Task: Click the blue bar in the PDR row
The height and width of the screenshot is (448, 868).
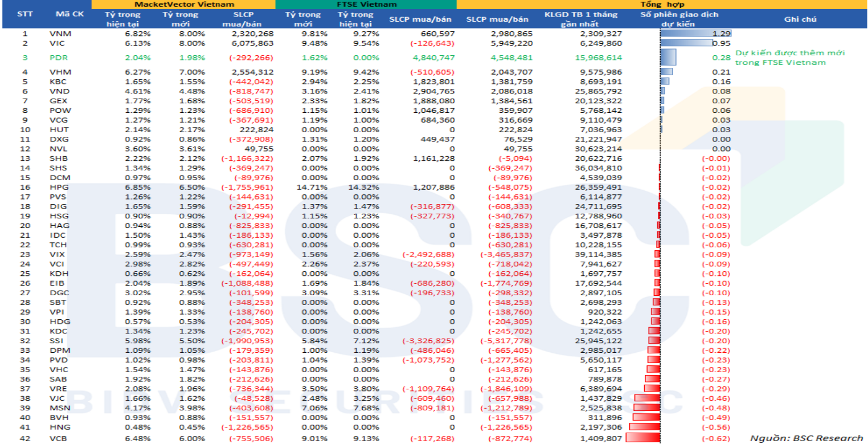Action: [x=668, y=58]
